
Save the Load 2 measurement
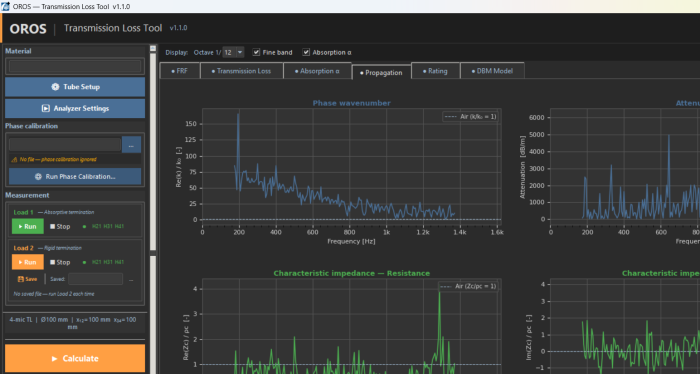pyautogui.click(x=27, y=279)
